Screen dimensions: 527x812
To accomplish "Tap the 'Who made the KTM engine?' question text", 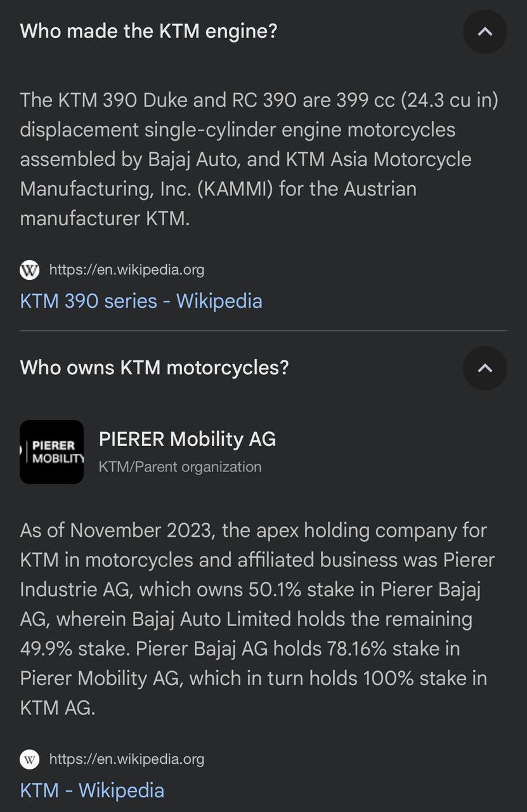I will 149,31.
